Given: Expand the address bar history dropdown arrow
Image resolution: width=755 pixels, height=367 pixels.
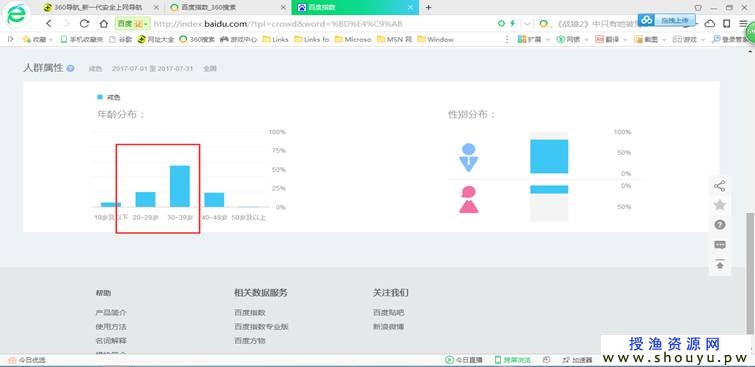Looking at the screenshot, I should point(528,24).
